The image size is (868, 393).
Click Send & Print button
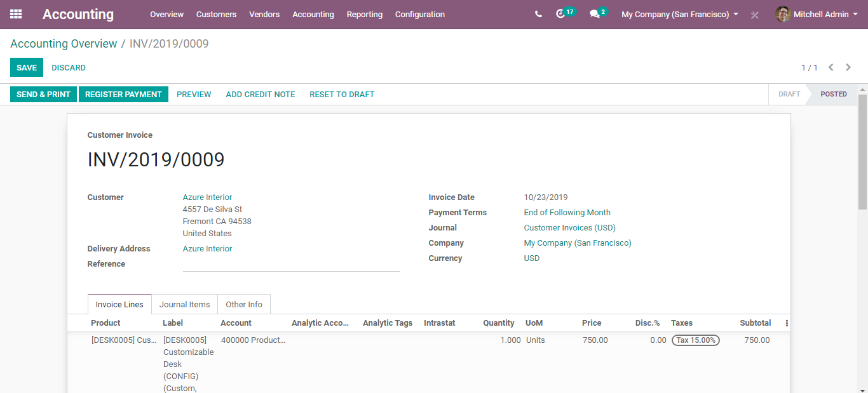[43, 94]
